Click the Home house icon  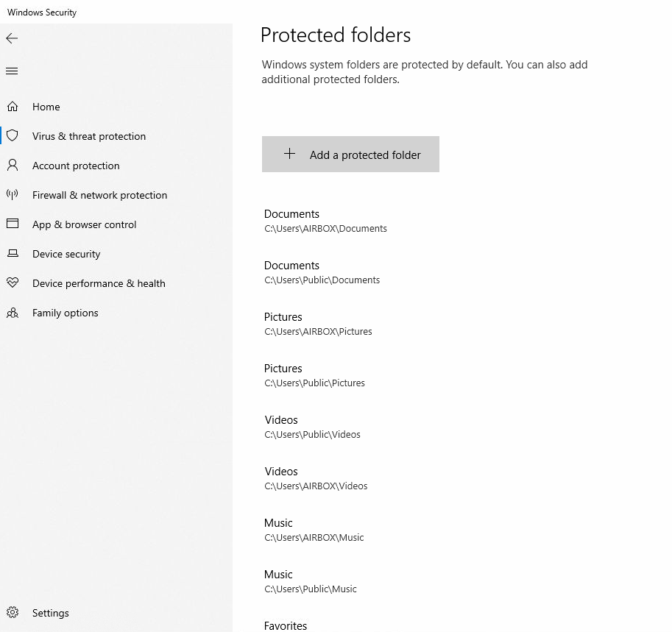[13, 107]
